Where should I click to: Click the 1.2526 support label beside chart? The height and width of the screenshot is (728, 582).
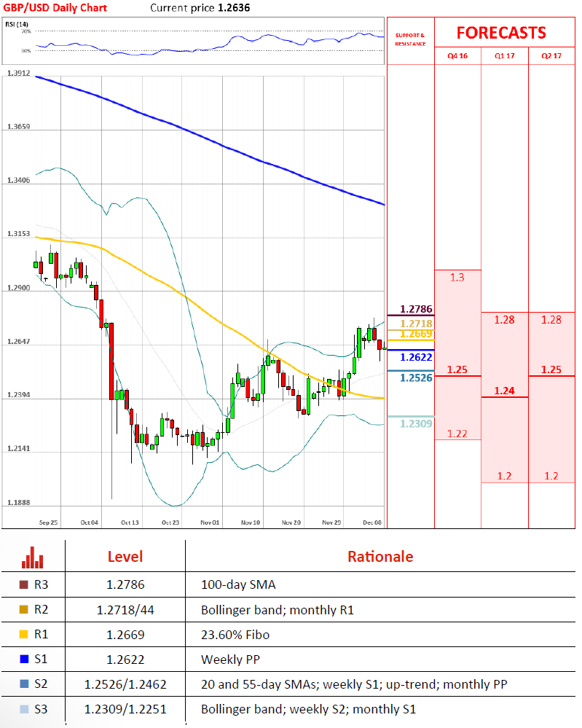coord(416,378)
